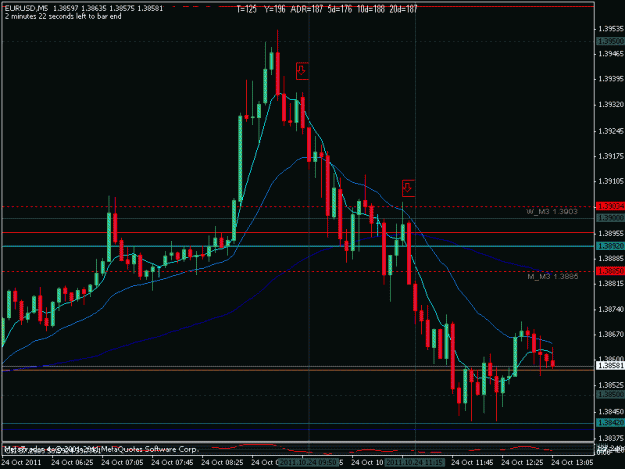
Task: Click the highlighted 1.39500 price tag
Action: (610, 41)
